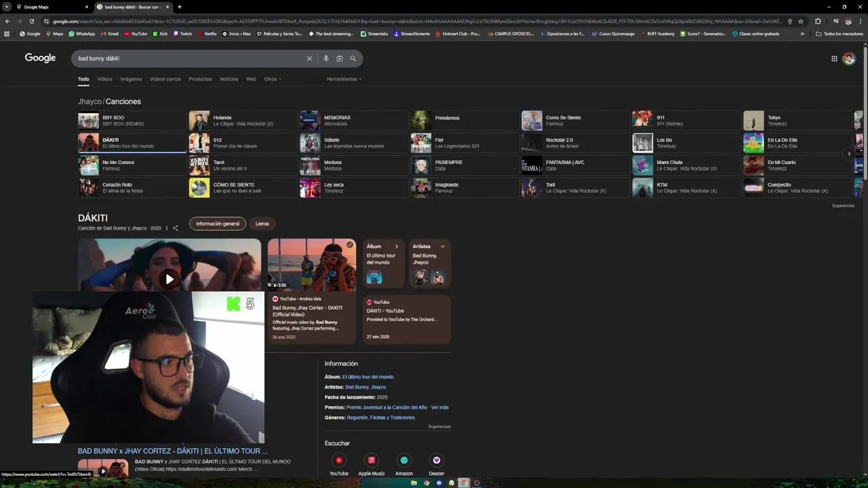The width and height of the screenshot is (868, 488).
Task: Open the Andres Vela YouTube video thumbnail
Action: (x=312, y=265)
